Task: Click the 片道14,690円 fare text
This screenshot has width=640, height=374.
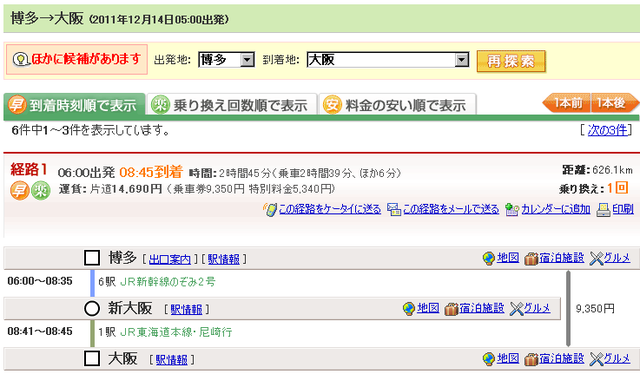Action: pos(126,189)
